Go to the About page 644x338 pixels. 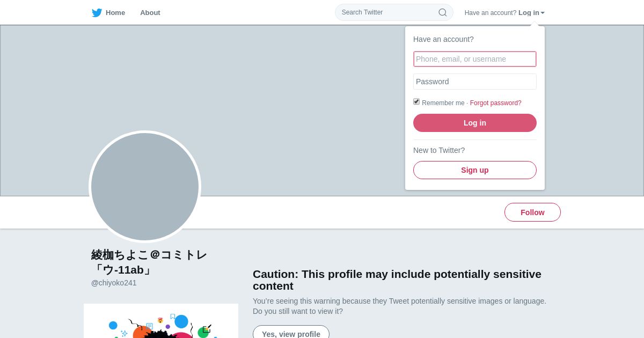[150, 13]
